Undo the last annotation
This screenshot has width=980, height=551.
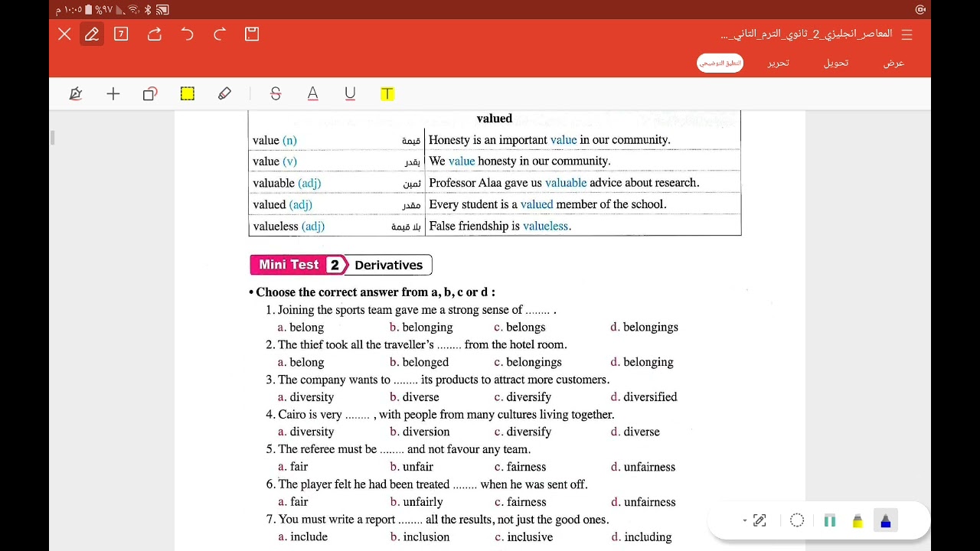(188, 34)
